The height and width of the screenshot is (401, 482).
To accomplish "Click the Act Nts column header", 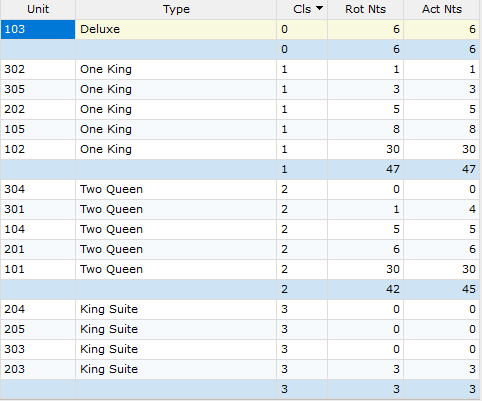I will (442, 9).
